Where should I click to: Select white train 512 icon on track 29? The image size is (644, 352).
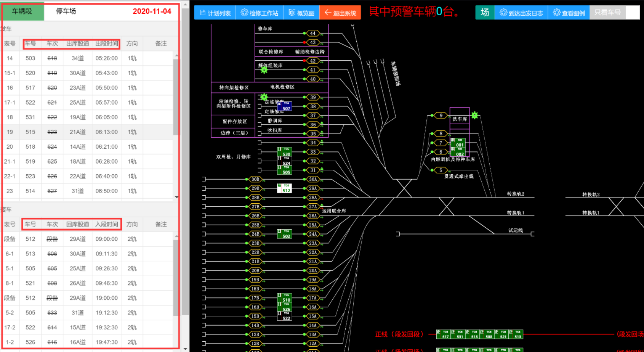[285, 188]
